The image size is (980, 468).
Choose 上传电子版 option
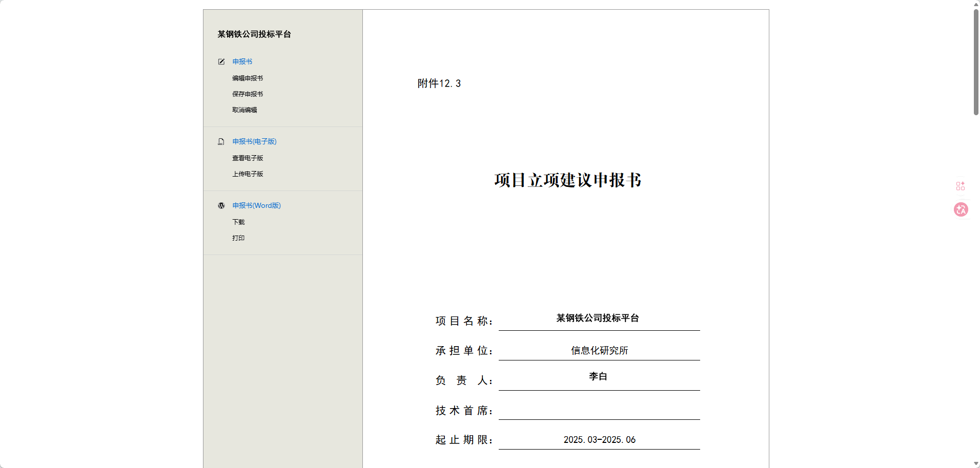[x=248, y=174]
